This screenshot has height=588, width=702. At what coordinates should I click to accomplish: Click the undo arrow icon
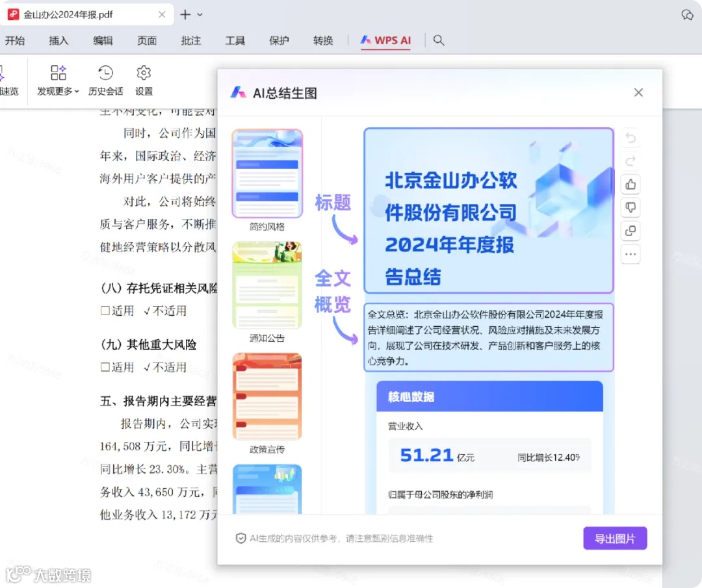(630, 138)
